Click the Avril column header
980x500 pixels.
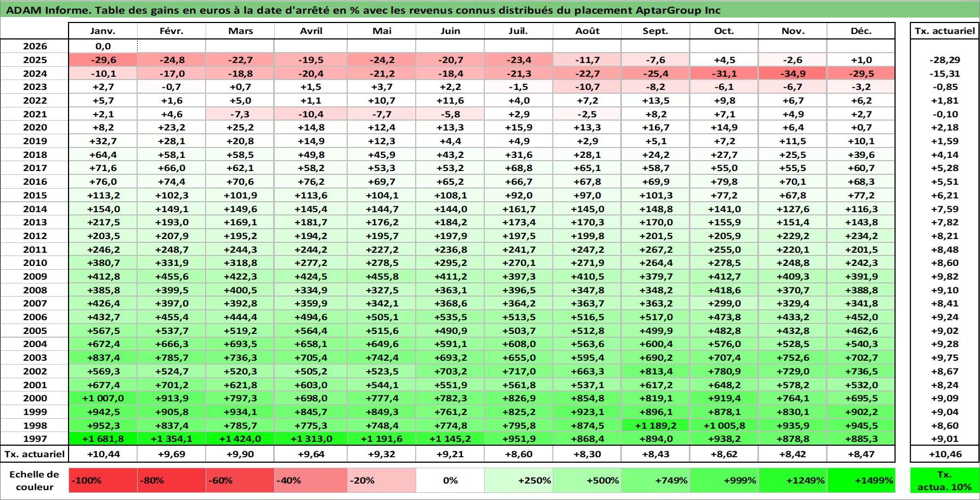(x=311, y=31)
